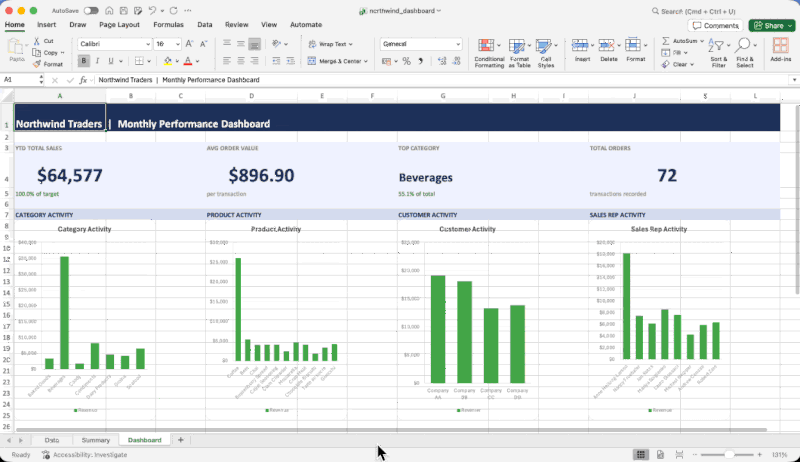This screenshot has height=462, width=800.
Task: Click Merge & Center button
Action: click(337, 61)
